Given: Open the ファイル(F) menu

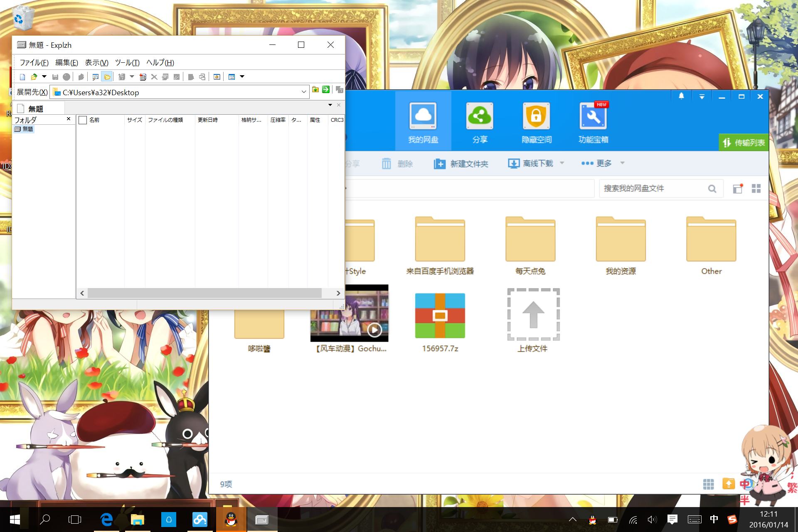Looking at the screenshot, I should [34, 62].
